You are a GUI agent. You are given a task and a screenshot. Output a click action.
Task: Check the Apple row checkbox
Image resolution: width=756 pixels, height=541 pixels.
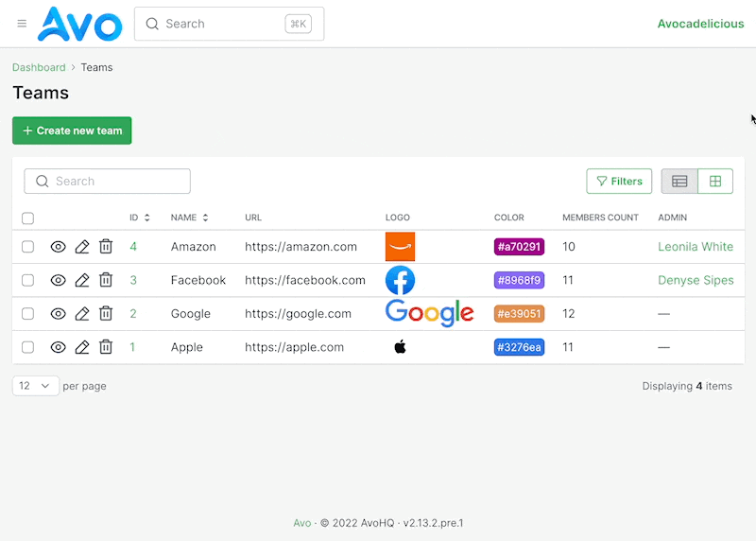pos(28,347)
